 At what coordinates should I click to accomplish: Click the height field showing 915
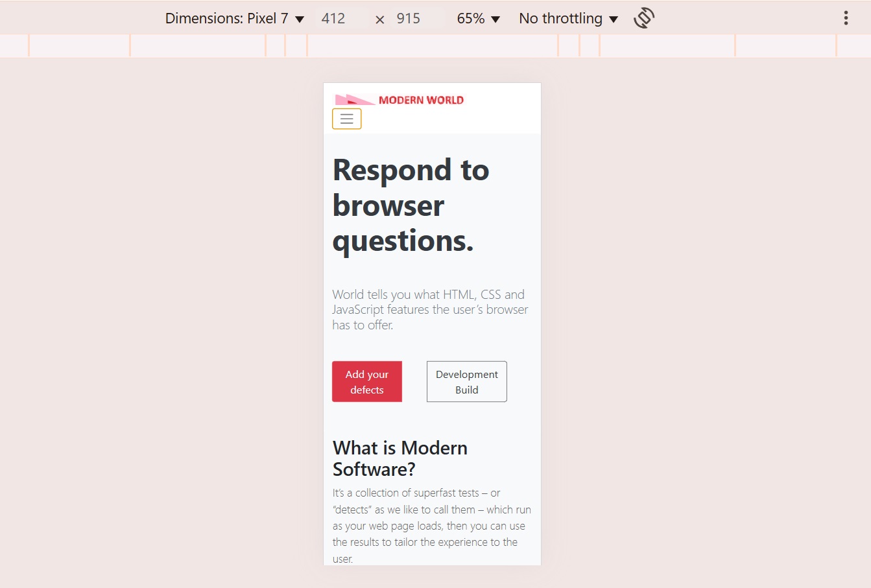point(409,18)
